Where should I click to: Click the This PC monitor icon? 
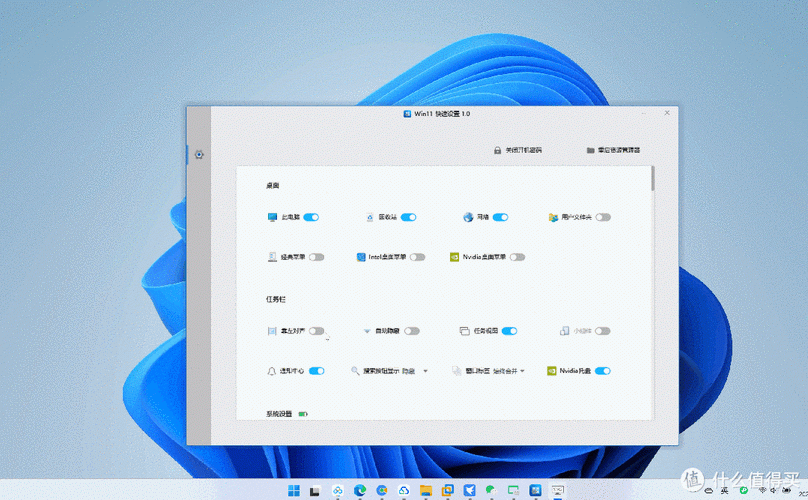tap(272, 217)
